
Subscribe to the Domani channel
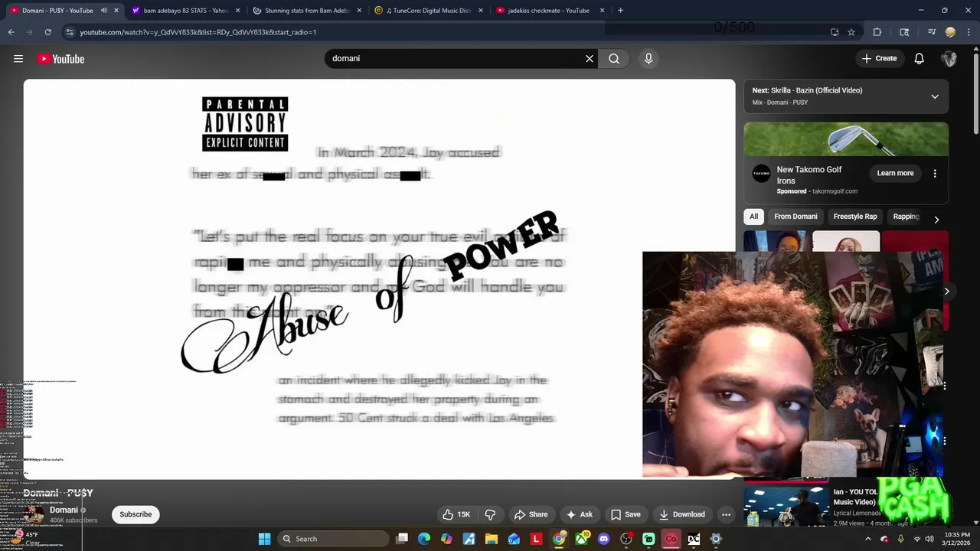(136, 514)
